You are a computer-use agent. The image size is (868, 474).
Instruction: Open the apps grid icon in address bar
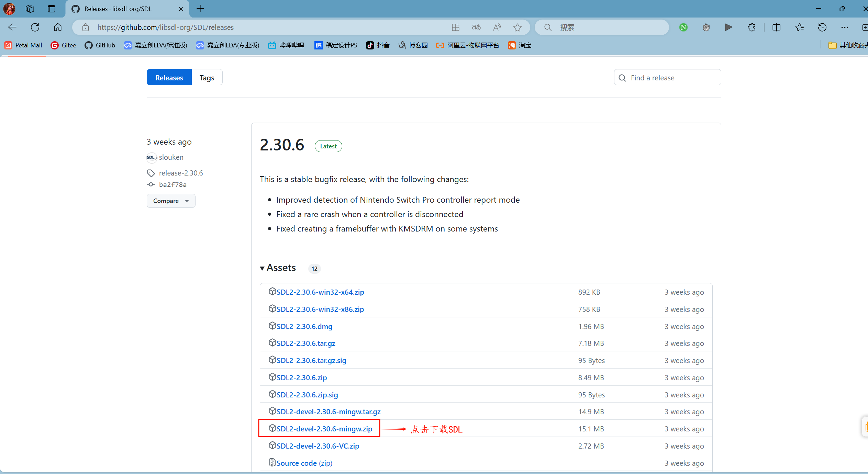click(456, 27)
